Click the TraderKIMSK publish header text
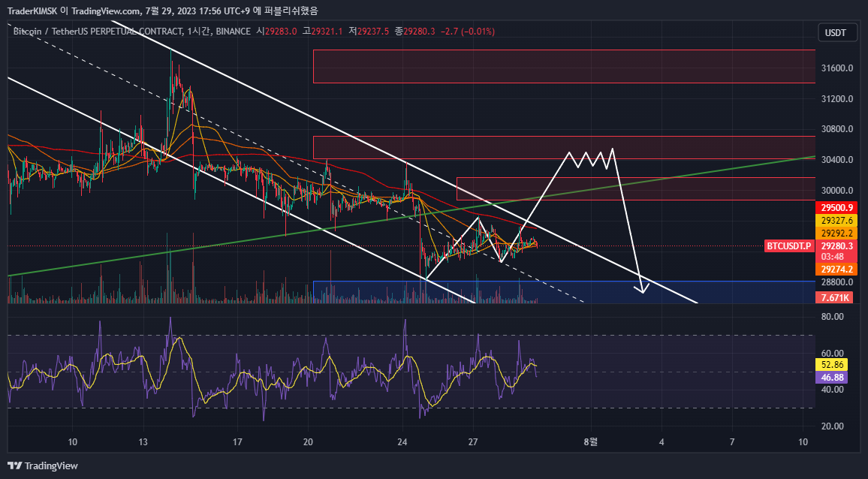This screenshot has width=868, height=479. pos(162,11)
